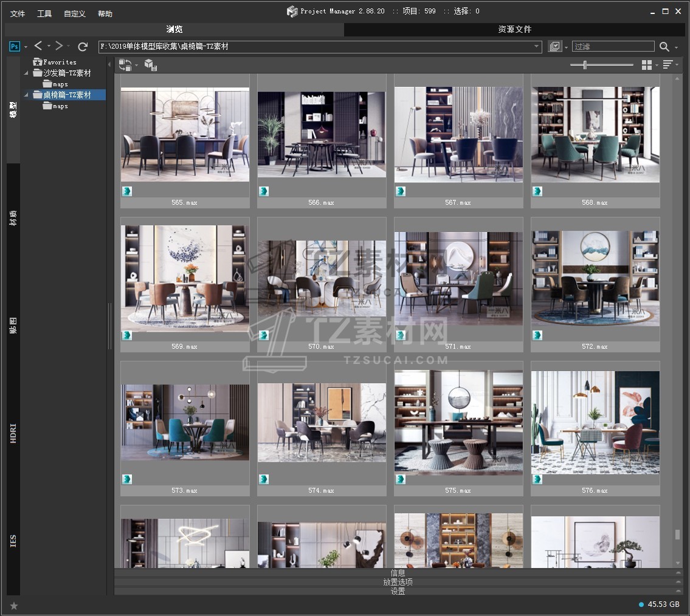Select the 568.max thumbnail
690x616 pixels.
click(595, 135)
